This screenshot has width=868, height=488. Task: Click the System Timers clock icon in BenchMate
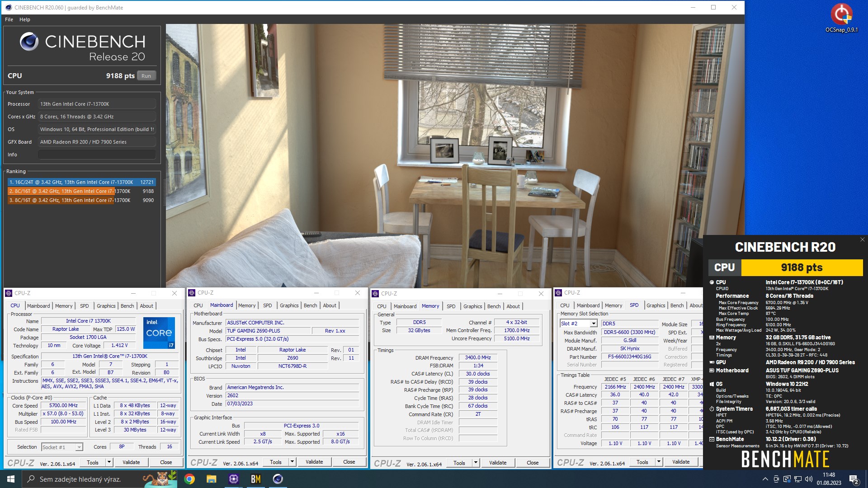click(712, 409)
